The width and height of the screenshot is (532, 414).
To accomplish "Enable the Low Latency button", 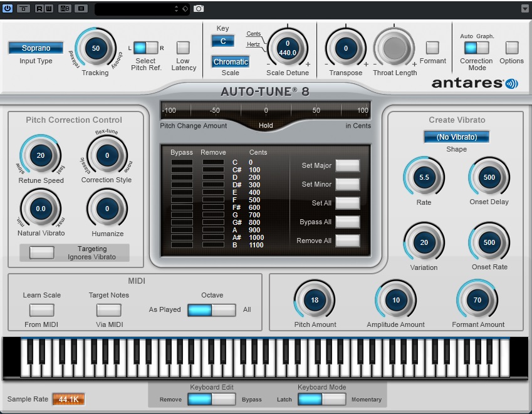I will click(183, 48).
